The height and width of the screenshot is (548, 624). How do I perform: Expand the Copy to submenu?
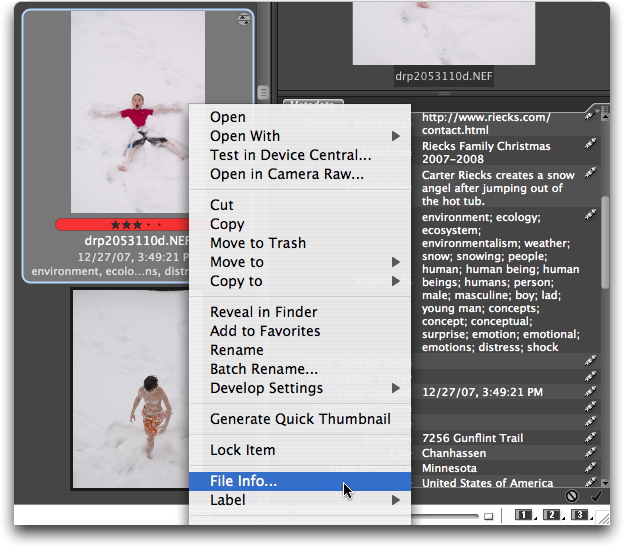tap(396, 281)
